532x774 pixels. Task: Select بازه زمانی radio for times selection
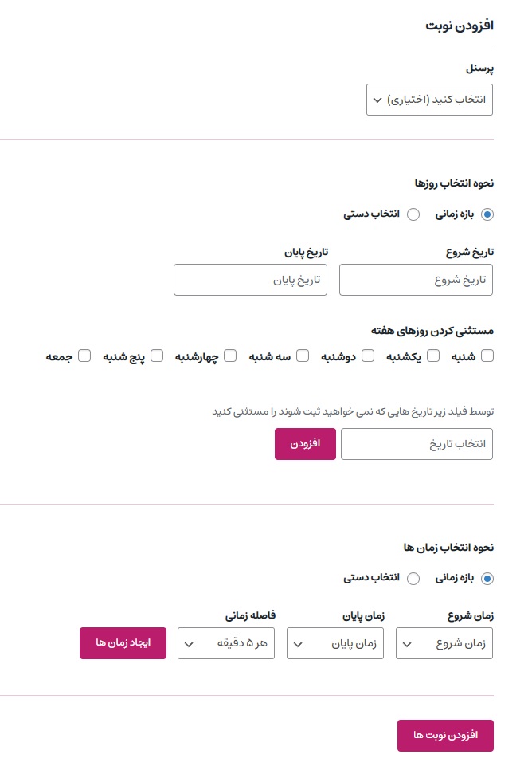(487, 578)
